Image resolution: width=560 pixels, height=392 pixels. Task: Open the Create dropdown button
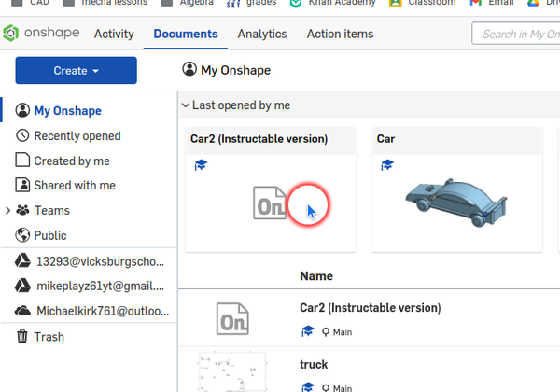click(x=77, y=70)
